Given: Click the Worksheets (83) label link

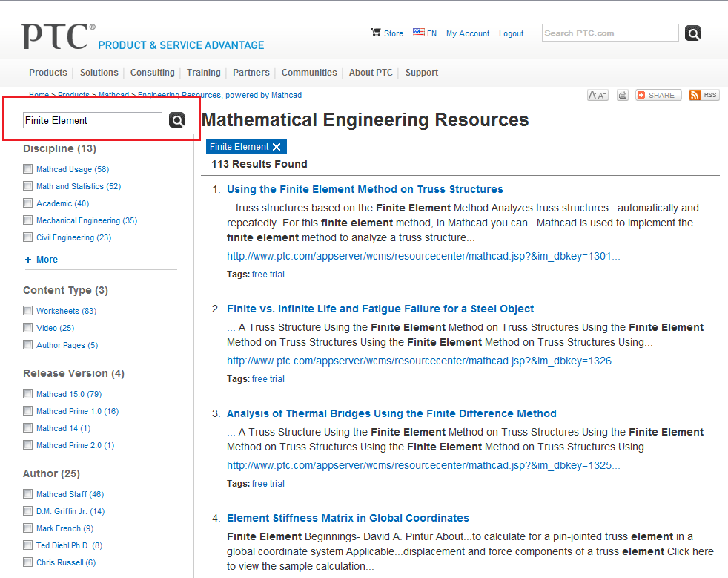Looking at the screenshot, I should point(67,311).
